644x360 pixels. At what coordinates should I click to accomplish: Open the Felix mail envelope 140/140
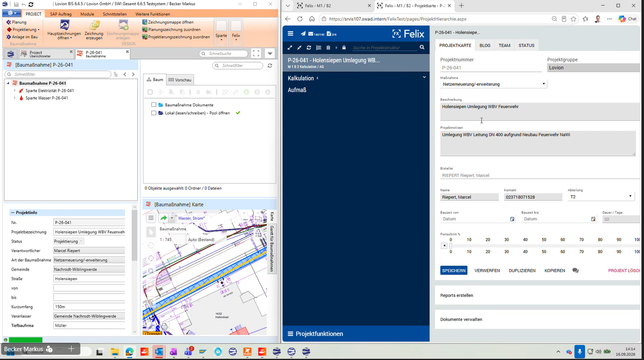[x=316, y=34]
